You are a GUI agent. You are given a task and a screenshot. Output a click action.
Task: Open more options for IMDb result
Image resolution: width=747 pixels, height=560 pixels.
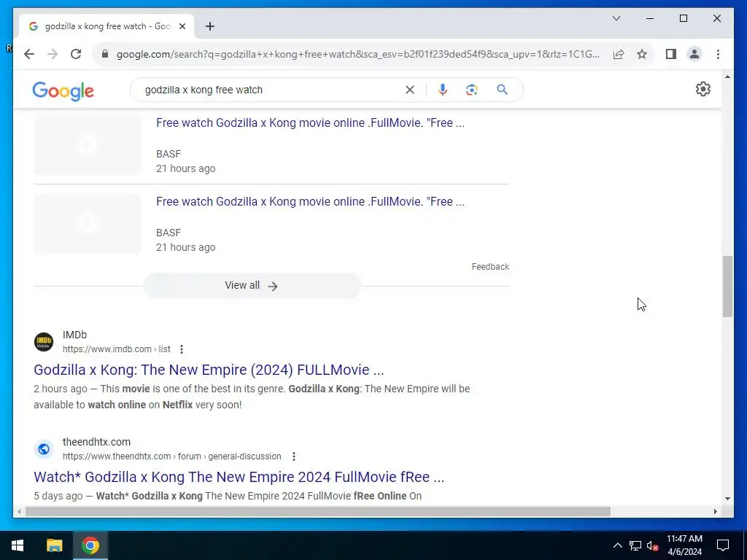point(182,349)
